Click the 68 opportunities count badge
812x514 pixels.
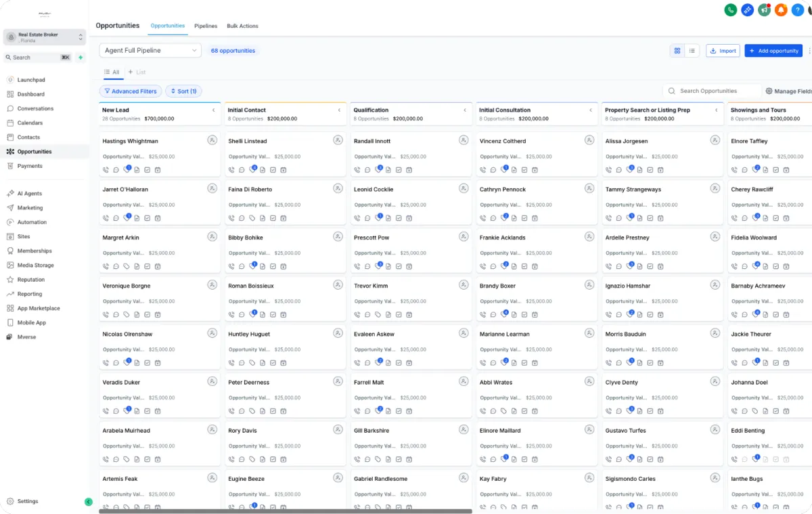233,51
